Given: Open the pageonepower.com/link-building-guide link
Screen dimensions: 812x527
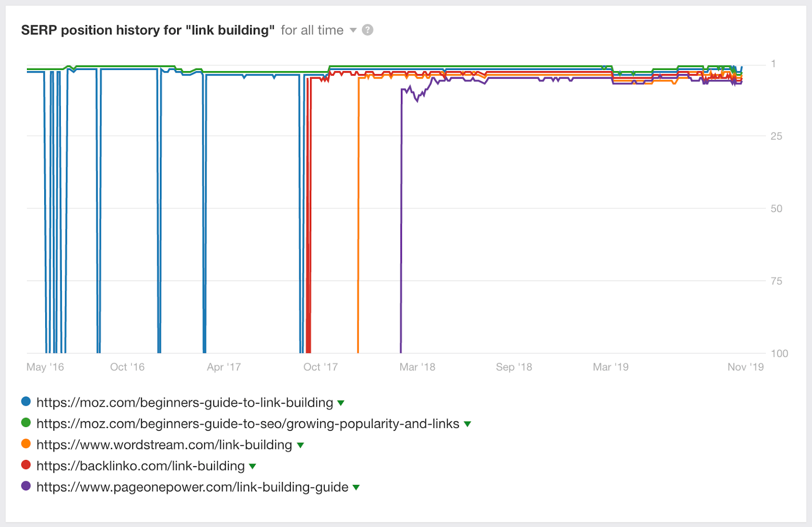Looking at the screenshot, I should tap(192, 487).
